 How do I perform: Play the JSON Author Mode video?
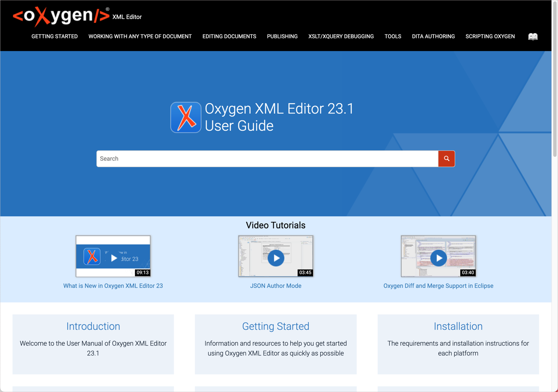276,258
